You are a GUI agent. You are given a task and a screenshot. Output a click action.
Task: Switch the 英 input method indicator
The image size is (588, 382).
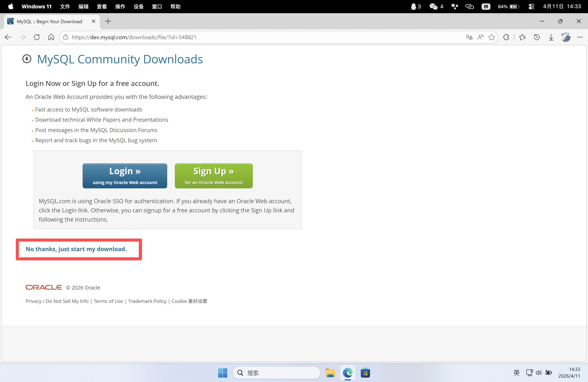[x=516, y=373]
